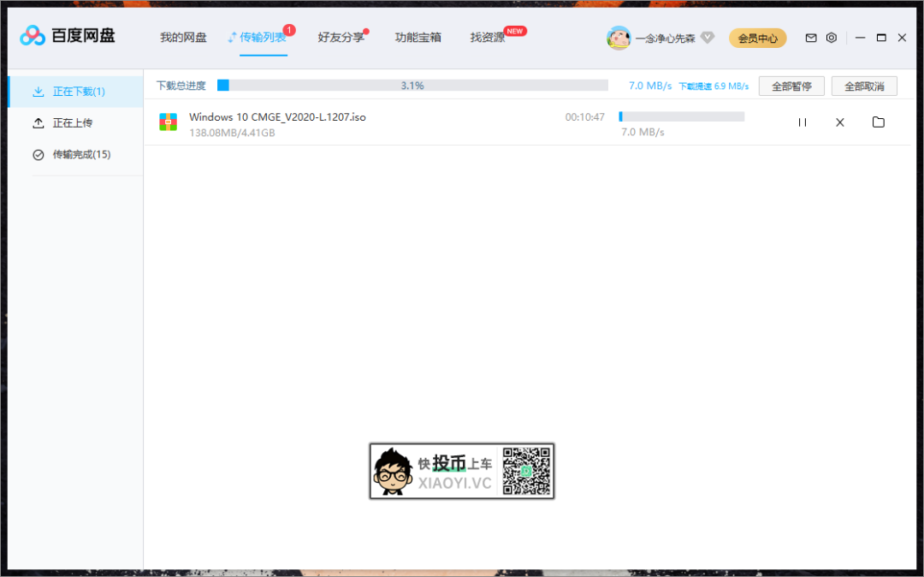This screenshot has width=924, height=577.
Task: Click the Baidu Netdisk logo
Action: tap(68, 36)
